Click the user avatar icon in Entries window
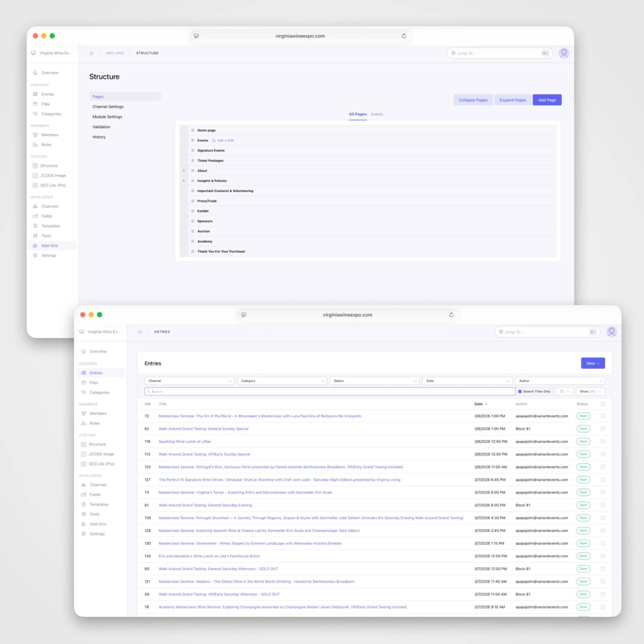The height and width of the screenshot is (644, 644). (x=611, y=331)
